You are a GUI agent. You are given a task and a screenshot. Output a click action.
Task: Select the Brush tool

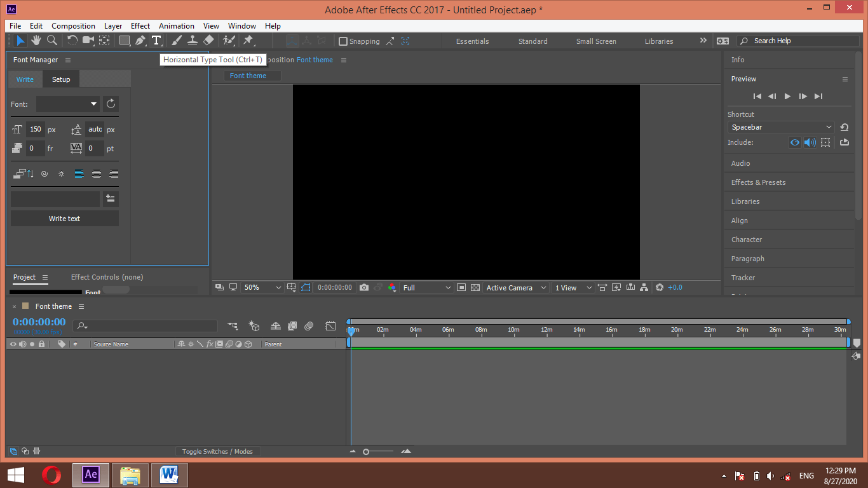click(x=176, y=40)
